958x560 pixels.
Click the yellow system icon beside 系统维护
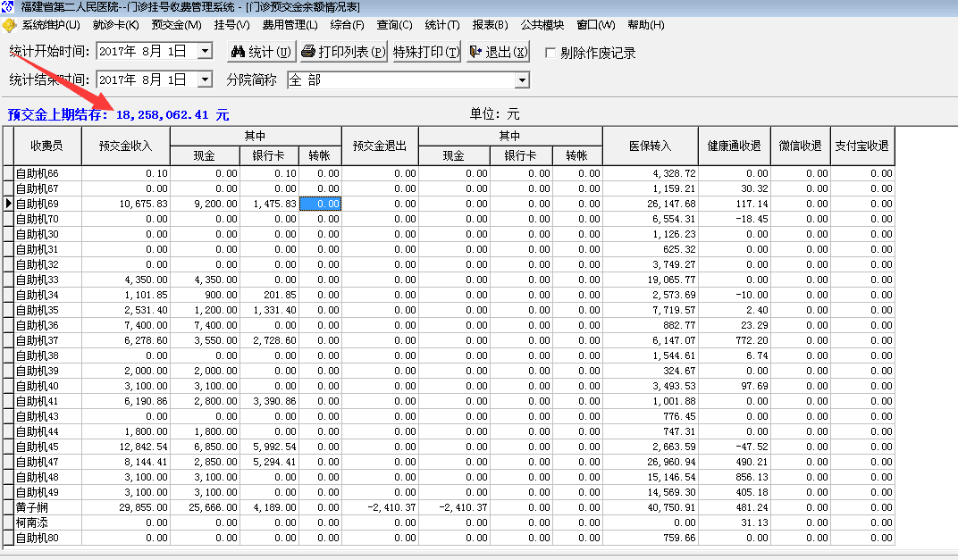[x=9, y=26]
